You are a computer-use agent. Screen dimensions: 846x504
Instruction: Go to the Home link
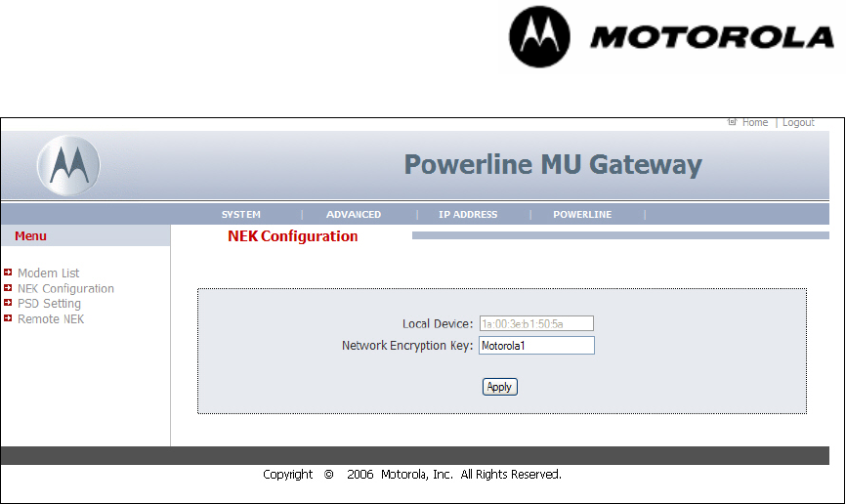click(x=755, y=122)
